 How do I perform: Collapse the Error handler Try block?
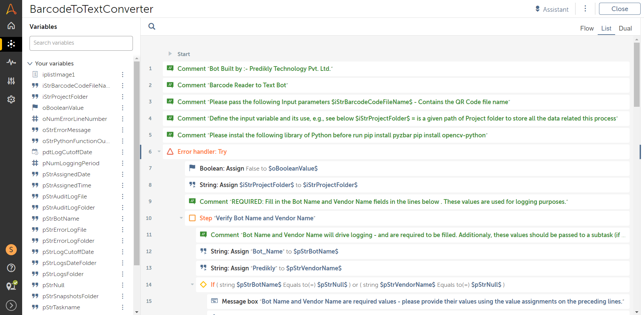(159, 151)
